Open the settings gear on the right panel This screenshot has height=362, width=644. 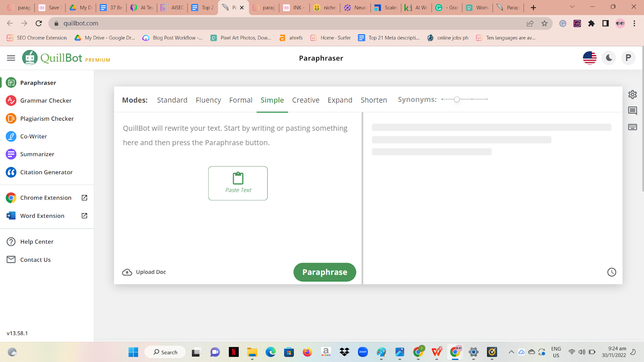coord(633,95)
